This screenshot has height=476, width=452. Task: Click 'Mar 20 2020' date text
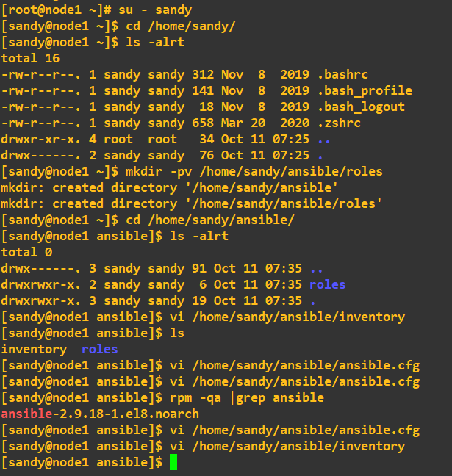[265, 123]
